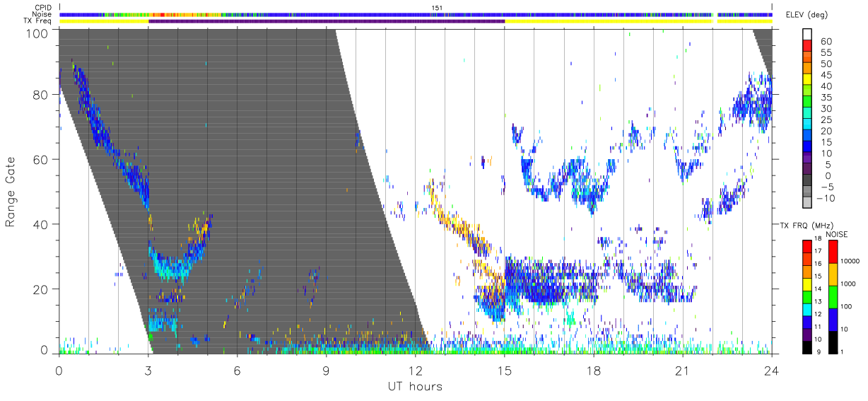This screenshot has width=868, height=401.
Task: Pick the light gray bottom segment of ELEV bar
Action: point(807,204)
